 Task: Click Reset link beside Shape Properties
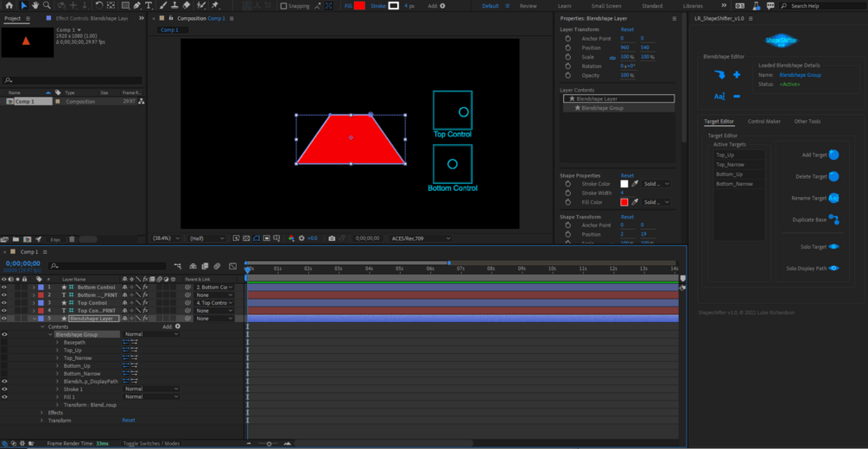[x=627, y=175]
